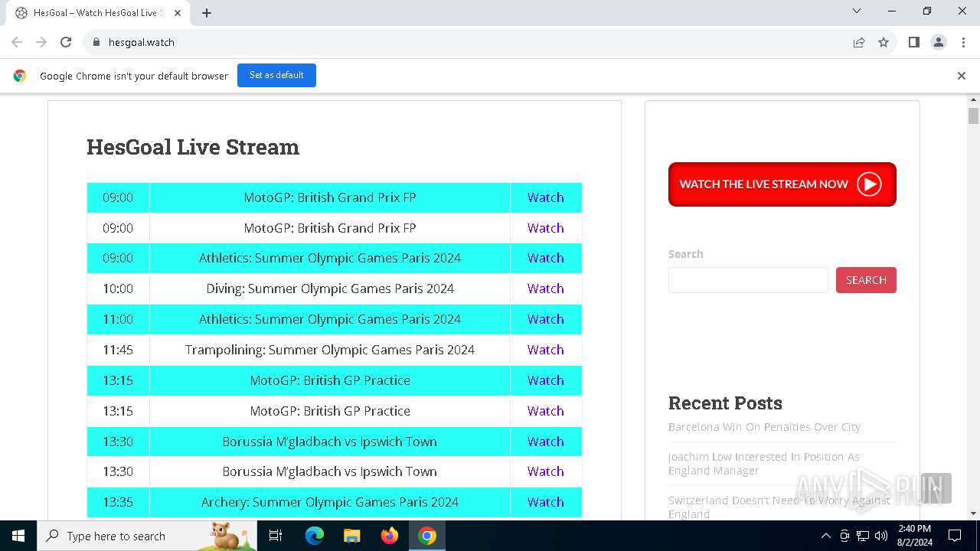Select Archery: Summer Olympic Games Paris 2024 text
This screenshot has height=551, width=980.
330,502
